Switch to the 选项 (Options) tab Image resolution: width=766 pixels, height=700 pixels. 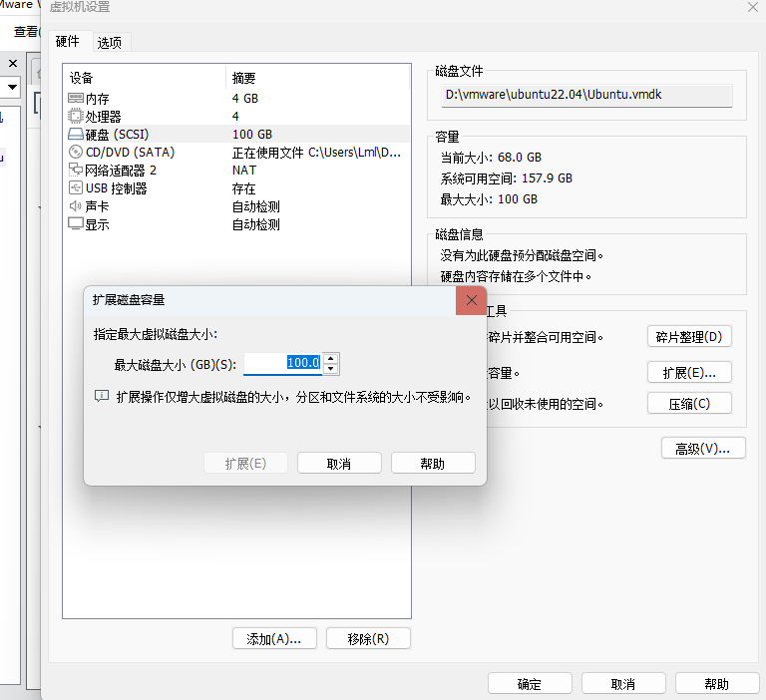(110, 43)
